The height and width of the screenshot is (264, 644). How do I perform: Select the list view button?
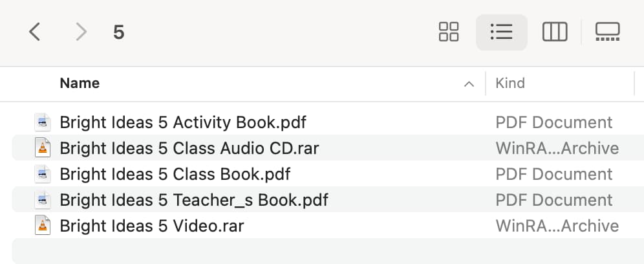tap(502, 32)
